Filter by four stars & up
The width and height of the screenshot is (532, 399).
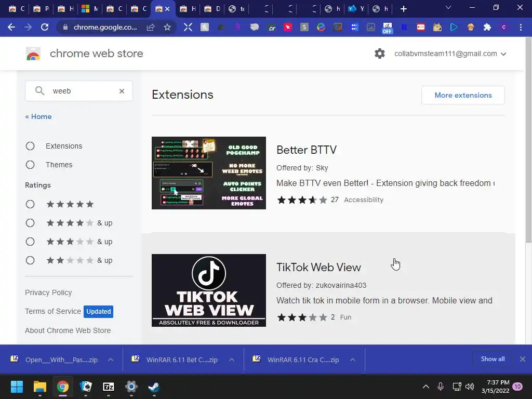click(30, 222)
